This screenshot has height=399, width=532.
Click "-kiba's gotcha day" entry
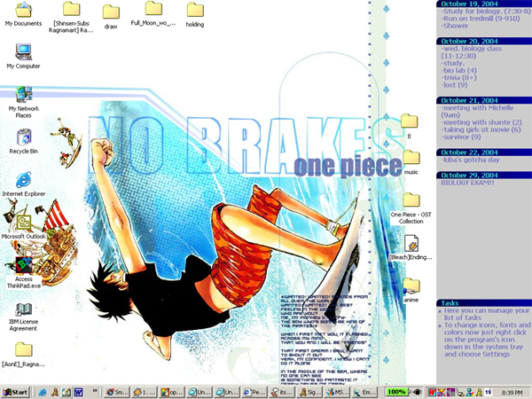[470, 160]
